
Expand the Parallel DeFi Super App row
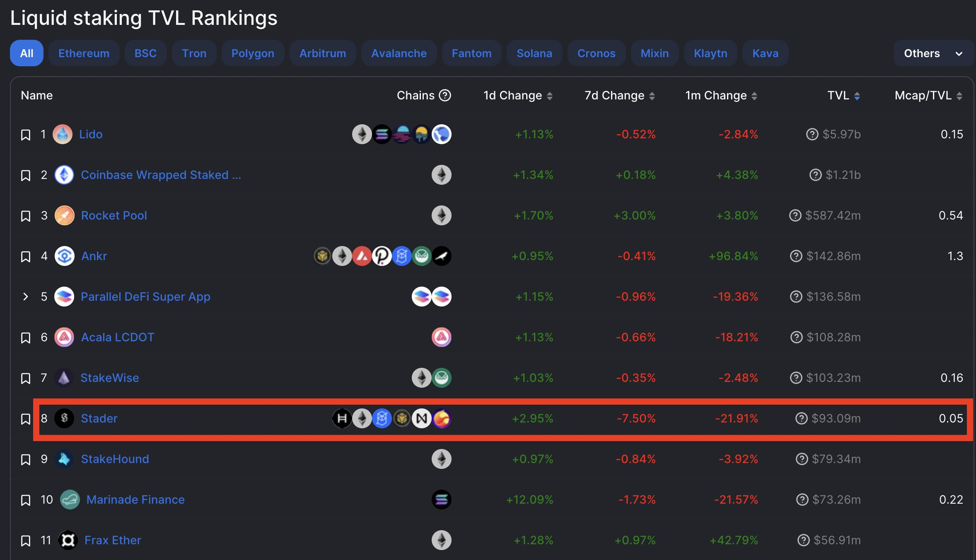pyautogui.click(x=26, y=297)
